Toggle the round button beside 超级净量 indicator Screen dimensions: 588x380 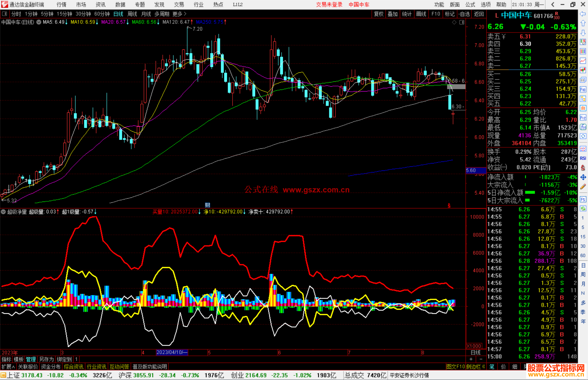pos(3,212)
